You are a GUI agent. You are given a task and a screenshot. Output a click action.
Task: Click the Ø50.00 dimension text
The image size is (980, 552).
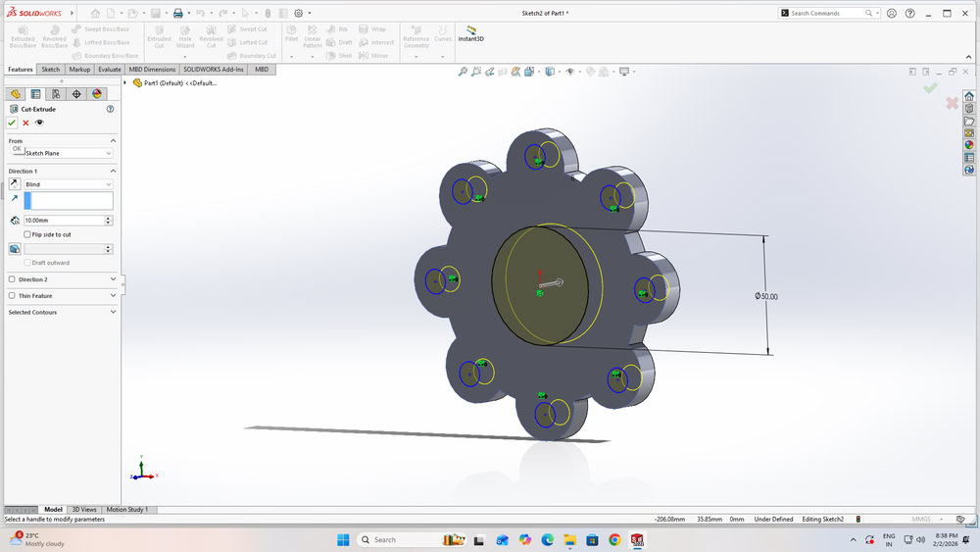[766, 296]
